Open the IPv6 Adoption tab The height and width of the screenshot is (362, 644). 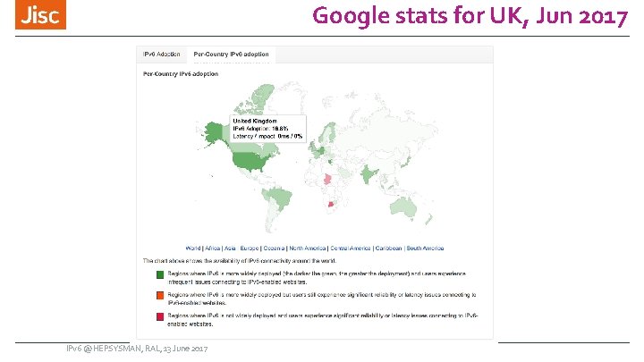pos(162,55)
